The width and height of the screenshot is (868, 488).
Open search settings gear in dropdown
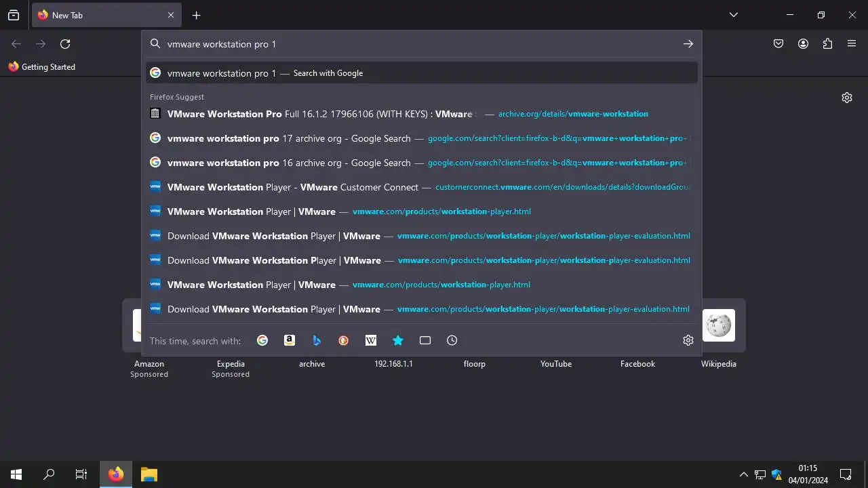point(688,341)
